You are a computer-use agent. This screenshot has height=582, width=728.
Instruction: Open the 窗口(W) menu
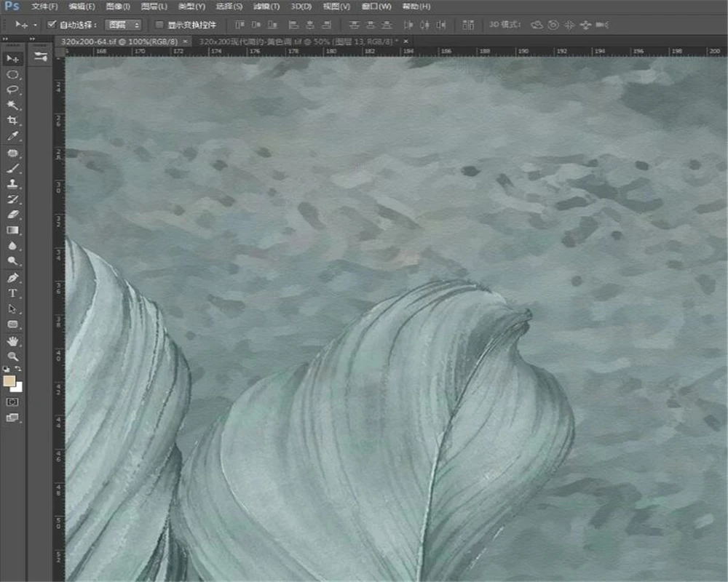coord(376,7)
